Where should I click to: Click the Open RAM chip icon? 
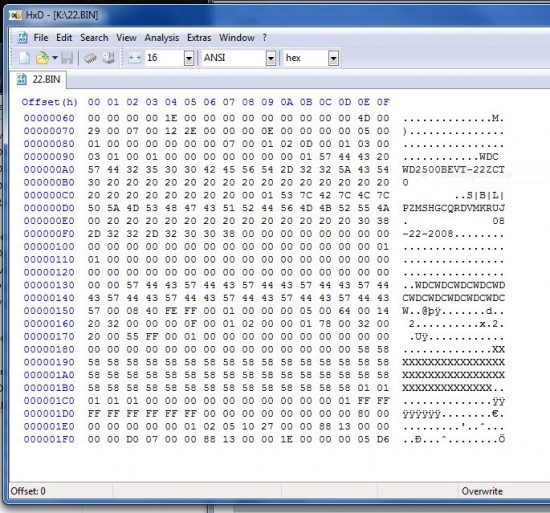pyautogui.click(x=90, y=58)
